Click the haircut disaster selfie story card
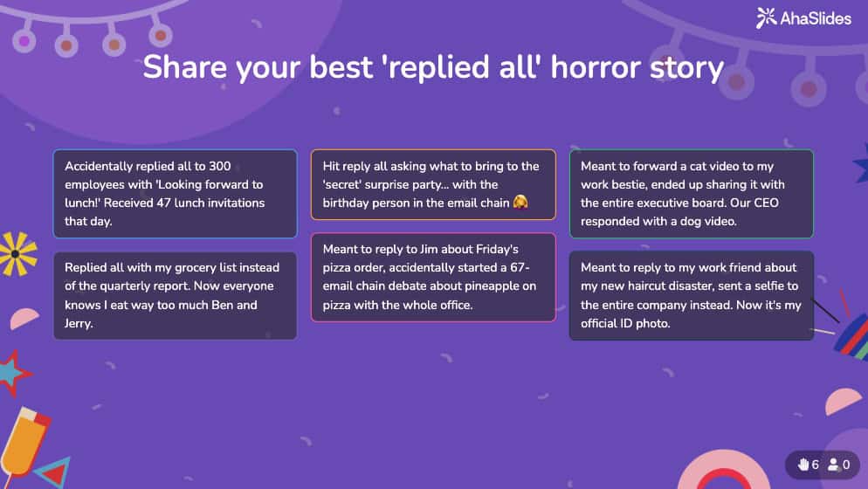The image size is (868, 489). pos(692,296)
